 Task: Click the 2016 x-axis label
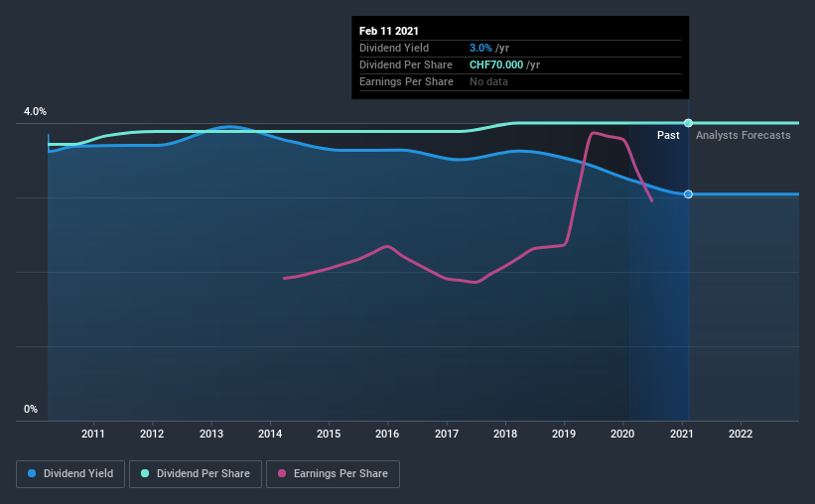coord(387,434)
